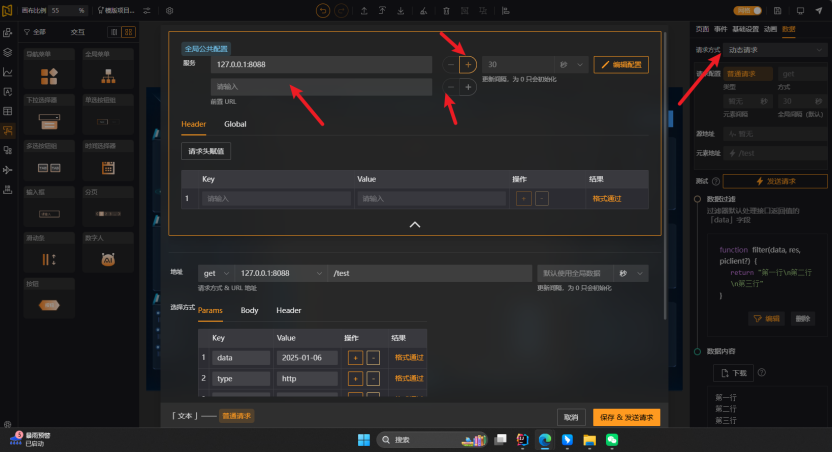This screenshot has width=832, height=452.
Task: Click the download arrow icon in toolbar
Action: [401, 11]
